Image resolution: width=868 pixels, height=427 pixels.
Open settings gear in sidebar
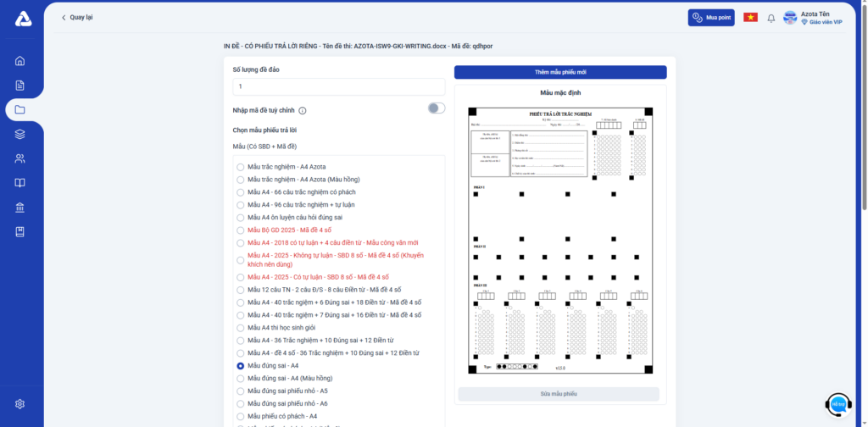20,404
